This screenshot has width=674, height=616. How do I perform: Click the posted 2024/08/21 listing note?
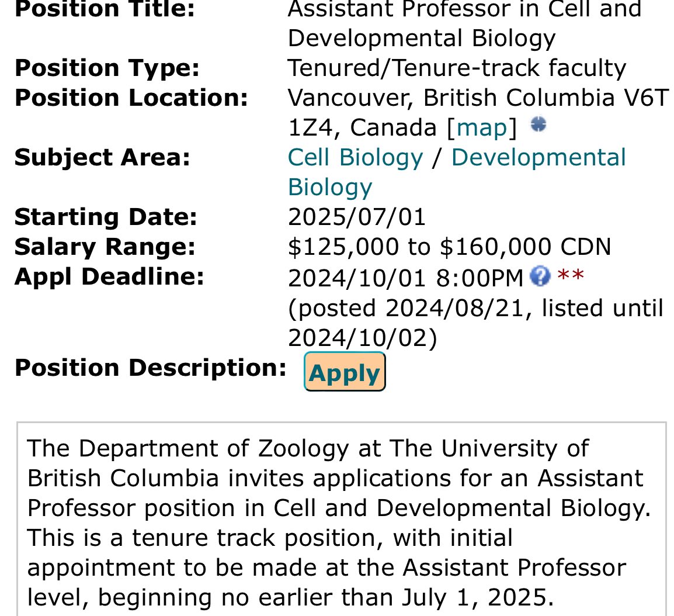click(x=476, y=323)
